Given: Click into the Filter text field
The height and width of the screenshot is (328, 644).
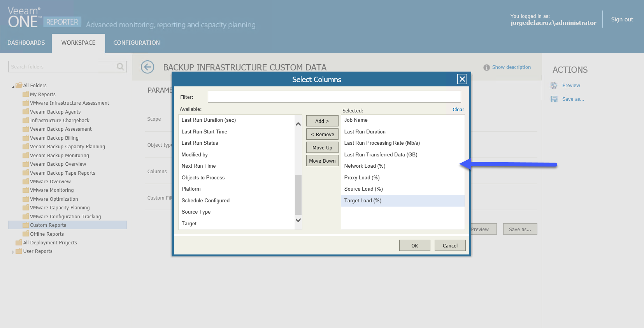Looking at the screenshot, I should [334, 96].
